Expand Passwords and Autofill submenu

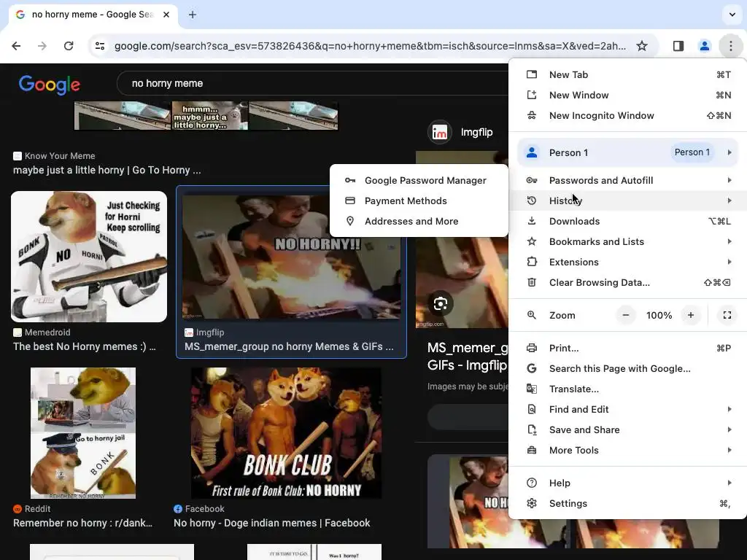628,181
